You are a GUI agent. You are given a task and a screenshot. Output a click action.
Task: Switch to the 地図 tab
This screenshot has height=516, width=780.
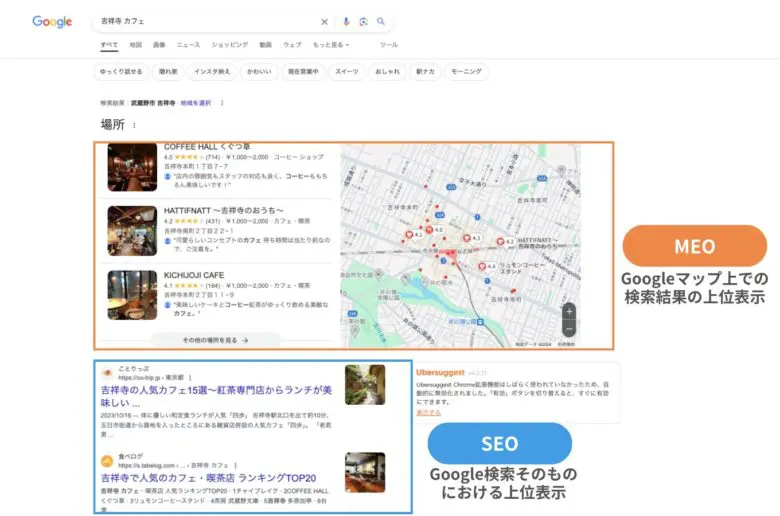[136, 45]
